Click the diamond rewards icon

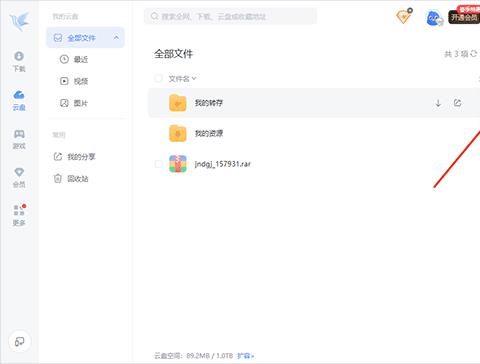(404, 16)
